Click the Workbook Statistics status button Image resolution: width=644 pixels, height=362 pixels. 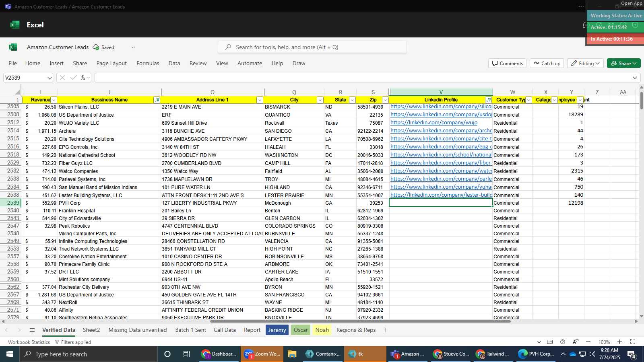click(29, 342)
